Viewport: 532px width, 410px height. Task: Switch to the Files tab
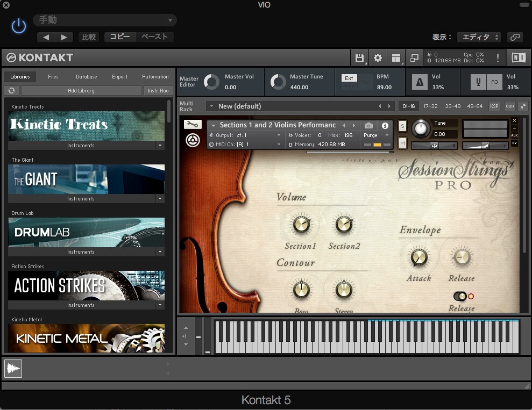(x=53, y=77)
